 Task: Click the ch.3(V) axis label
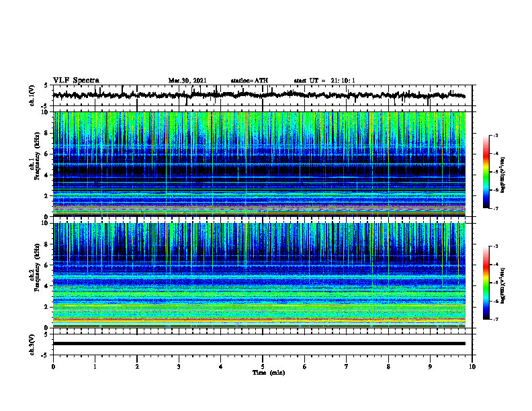coord(32,345)
